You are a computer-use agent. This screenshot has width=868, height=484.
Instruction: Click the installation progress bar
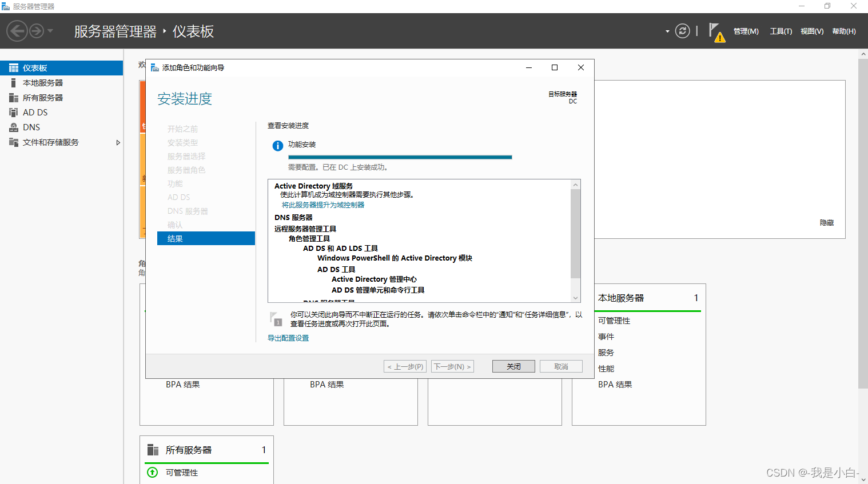(x=400, y=157)
